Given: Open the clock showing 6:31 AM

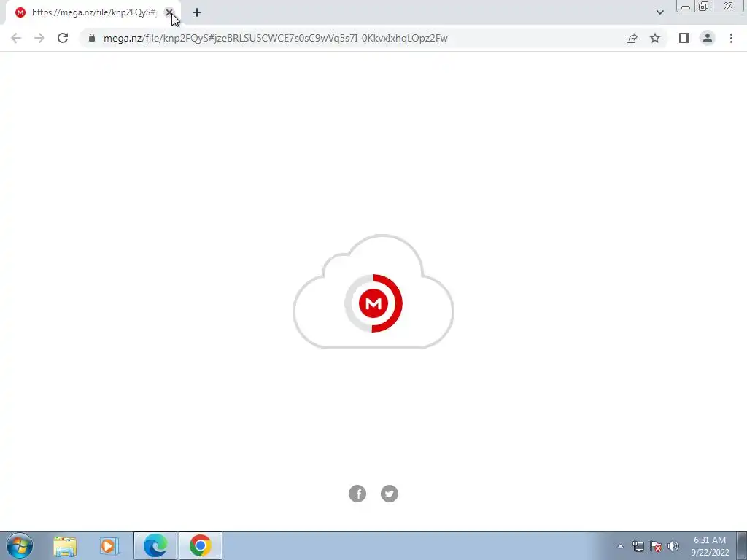Looking at the screenshot, I should click(x=710, y=546).
